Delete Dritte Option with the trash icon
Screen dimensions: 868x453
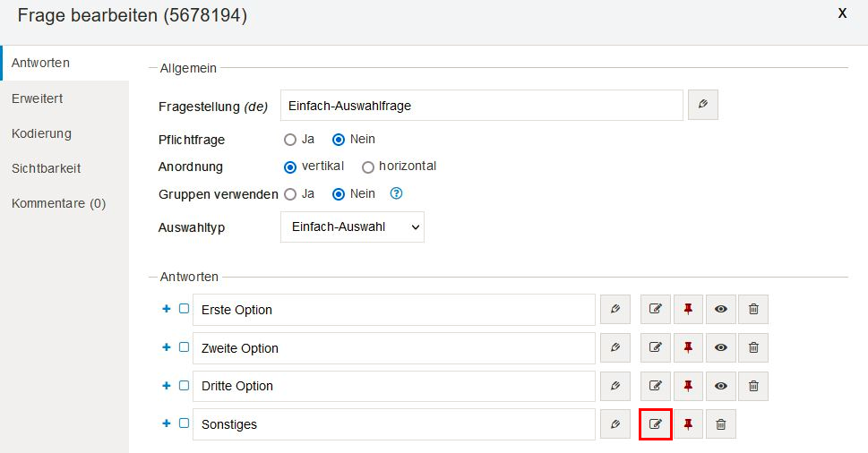[x=753, y=386]
